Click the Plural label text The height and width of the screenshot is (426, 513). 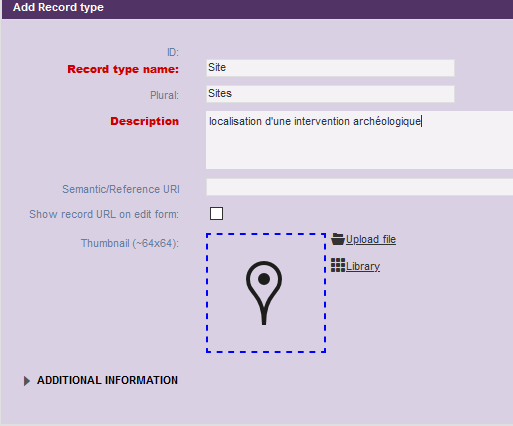coord(164,95)
